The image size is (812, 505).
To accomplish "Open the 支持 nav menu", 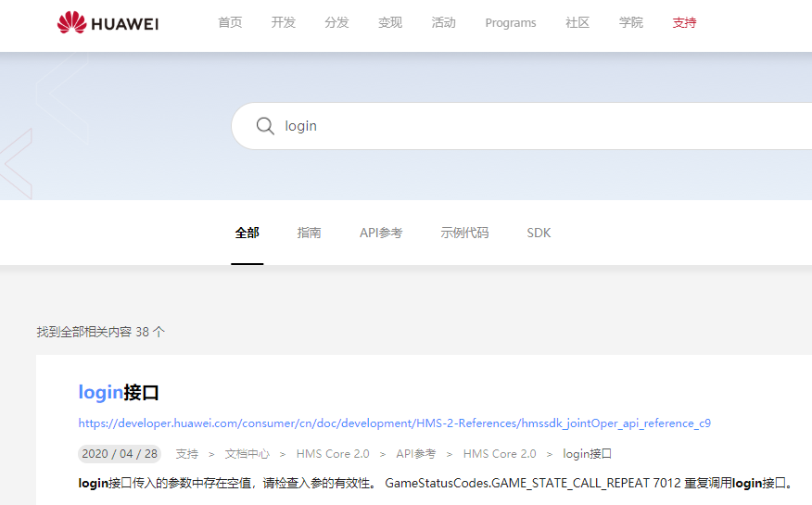I will [684, 23].
